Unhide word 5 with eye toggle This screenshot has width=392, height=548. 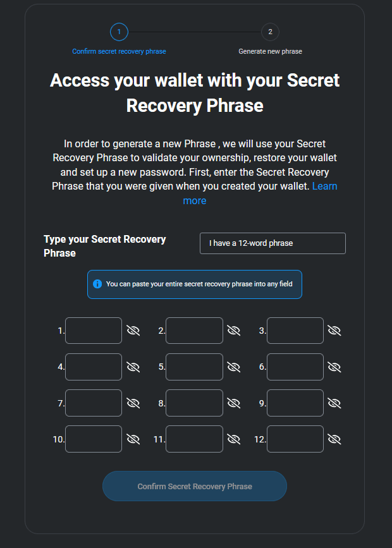tap(234, 367)
